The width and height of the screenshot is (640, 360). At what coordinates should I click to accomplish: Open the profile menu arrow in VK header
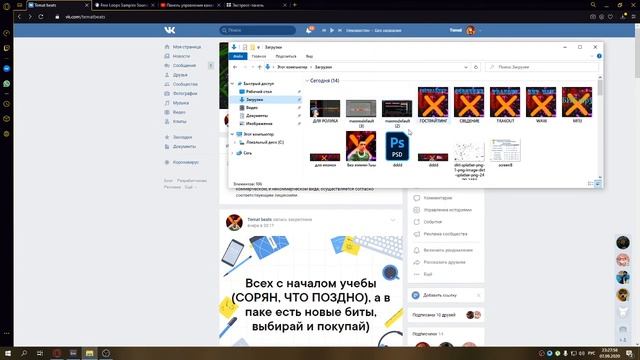pyautogui.click(x=480, y=30)
